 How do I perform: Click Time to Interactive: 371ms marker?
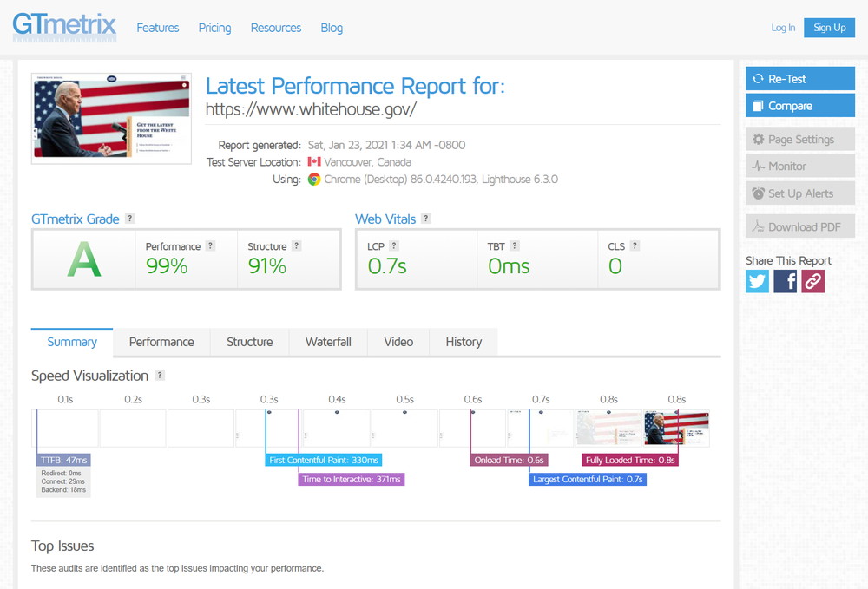[x=352, y=479]
